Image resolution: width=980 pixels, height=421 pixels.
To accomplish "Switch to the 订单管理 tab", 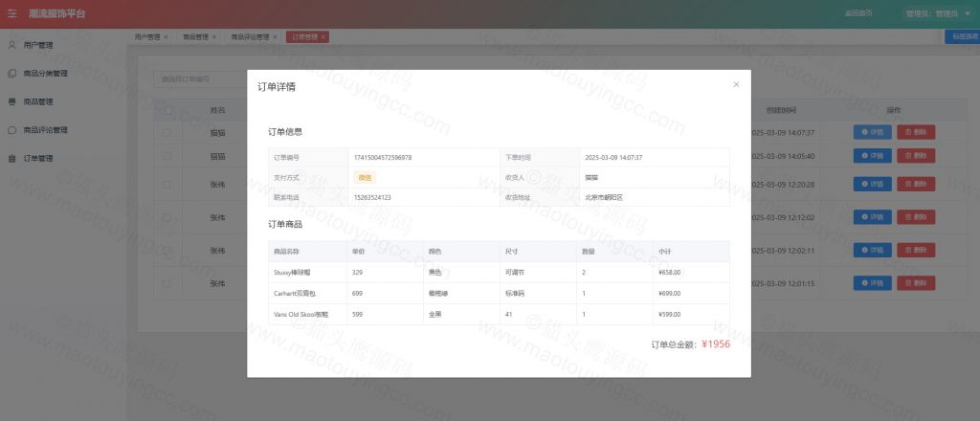I will point(304,37).
